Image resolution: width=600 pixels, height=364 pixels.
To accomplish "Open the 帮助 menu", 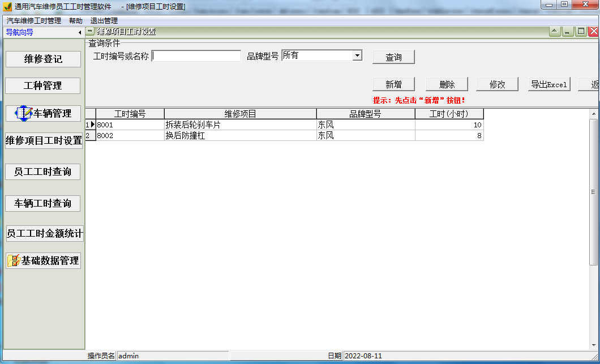I will click(x=76, y=21).
